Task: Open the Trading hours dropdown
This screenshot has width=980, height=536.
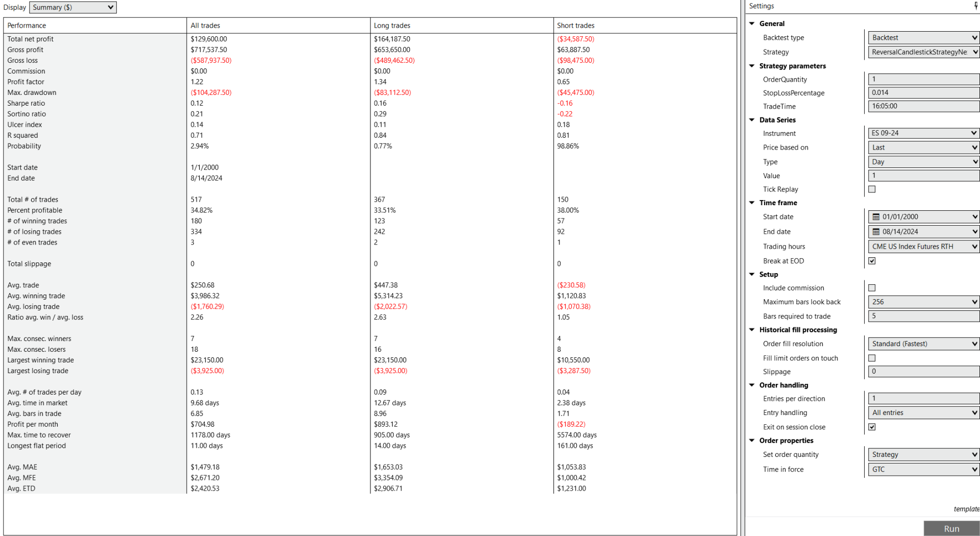Action: (x=924, y=247)
